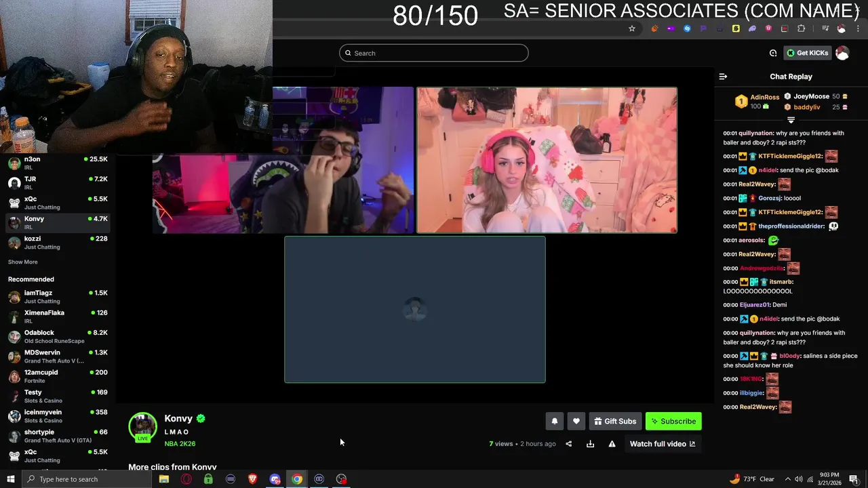Viewport: 868px width, 488px height.
Task: Open the green lock app in taskbar
Action: [208, 479]
